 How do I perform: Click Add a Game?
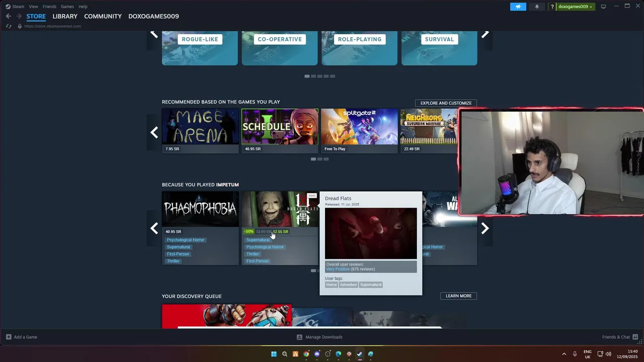point(22,337)
